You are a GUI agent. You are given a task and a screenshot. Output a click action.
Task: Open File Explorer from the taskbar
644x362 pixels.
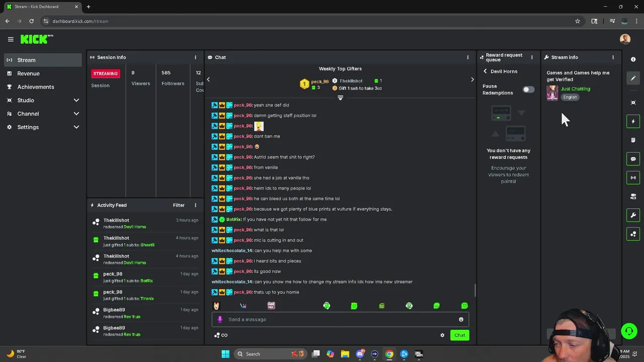click(345, 354)
